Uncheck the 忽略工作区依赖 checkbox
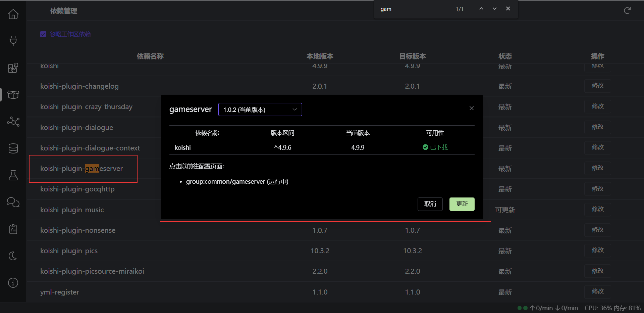The height and width of the screenshot is (313, 644). 43,34
